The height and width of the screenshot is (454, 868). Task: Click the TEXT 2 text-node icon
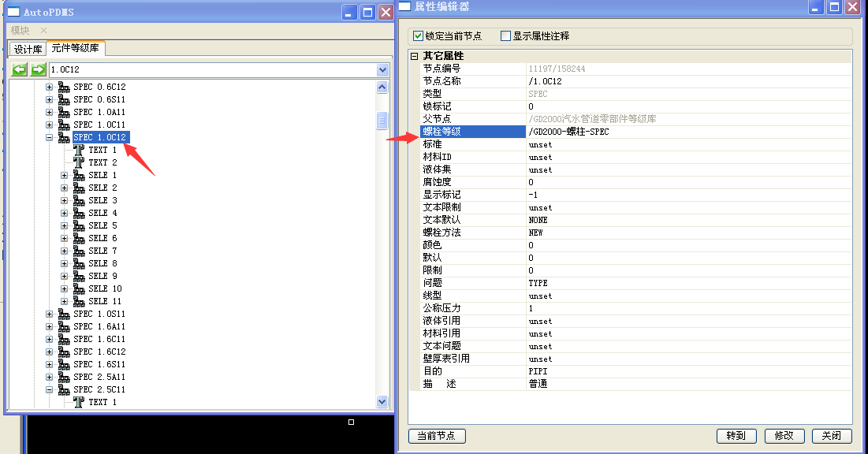click(x=79, y=163)
